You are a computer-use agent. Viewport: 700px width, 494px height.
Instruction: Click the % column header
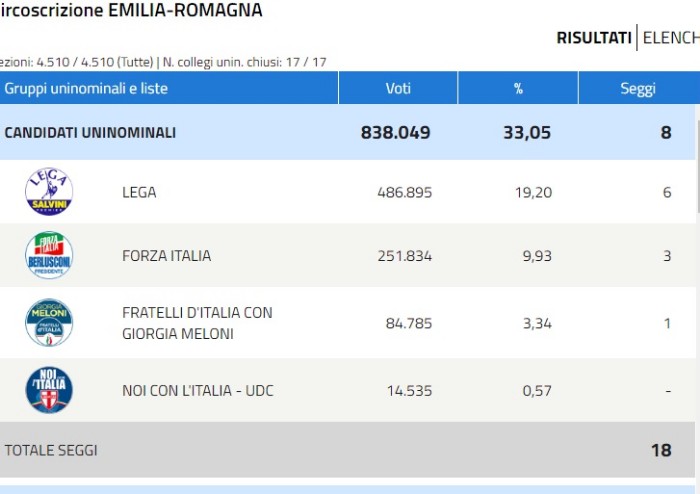(x=518, y=88)
